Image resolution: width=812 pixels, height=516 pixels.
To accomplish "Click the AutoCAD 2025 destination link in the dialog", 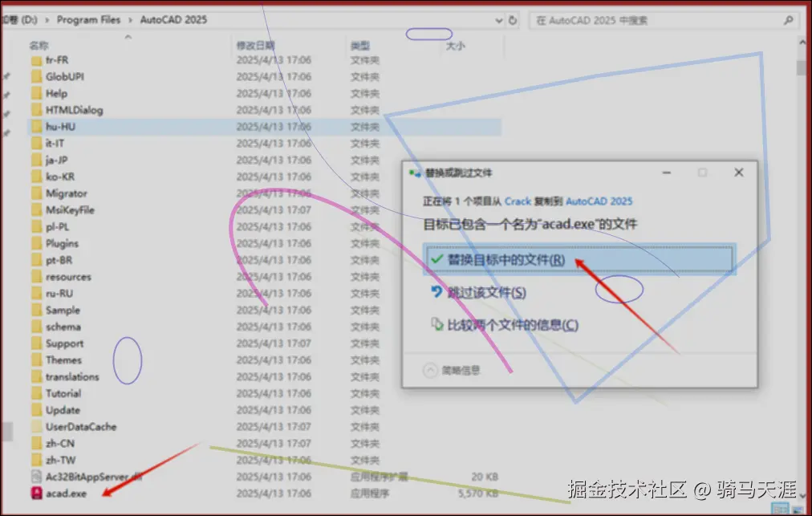I will coord(599,201).
